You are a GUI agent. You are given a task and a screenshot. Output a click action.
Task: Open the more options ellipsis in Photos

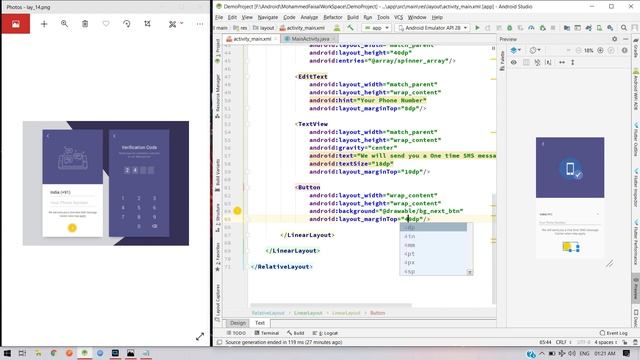(200, 24)
